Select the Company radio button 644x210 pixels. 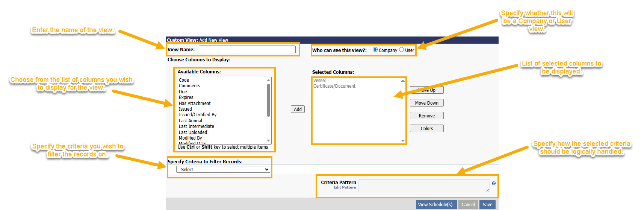[375, 50]
